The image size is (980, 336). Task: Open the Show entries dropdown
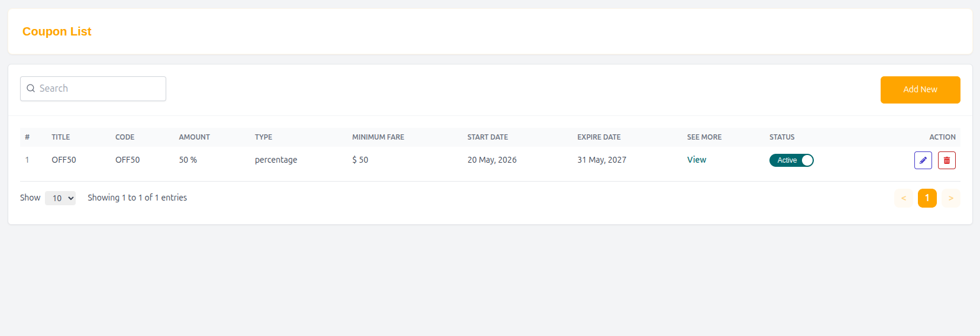(60, 198)
